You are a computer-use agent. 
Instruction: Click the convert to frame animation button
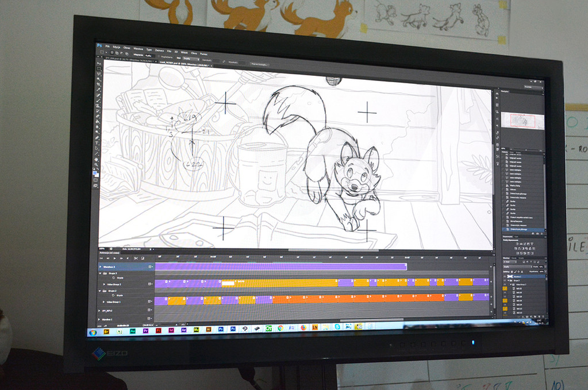coord(99,326)
